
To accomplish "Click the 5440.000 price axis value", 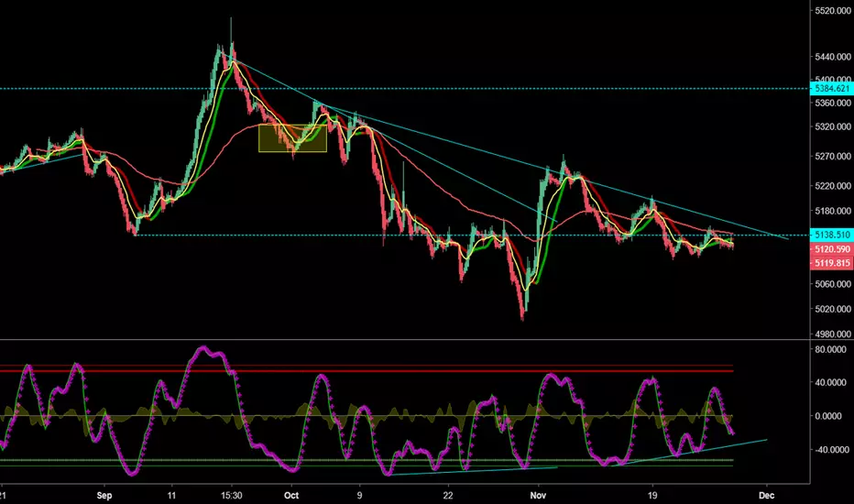I will tap(833, 57).
